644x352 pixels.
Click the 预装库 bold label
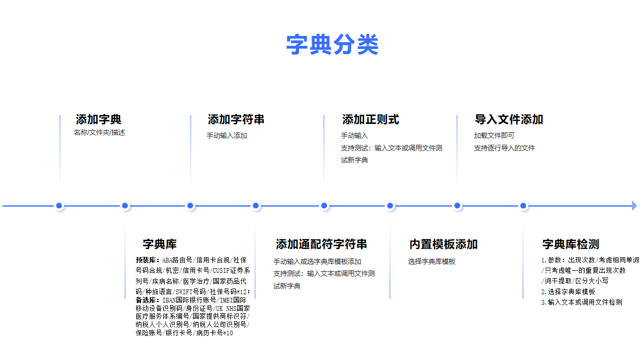(147, 260)
